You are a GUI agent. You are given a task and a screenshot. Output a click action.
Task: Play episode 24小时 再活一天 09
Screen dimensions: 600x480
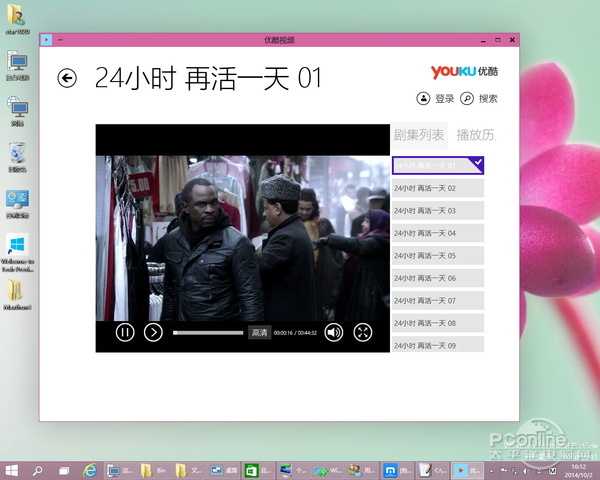tap(438, 344)
